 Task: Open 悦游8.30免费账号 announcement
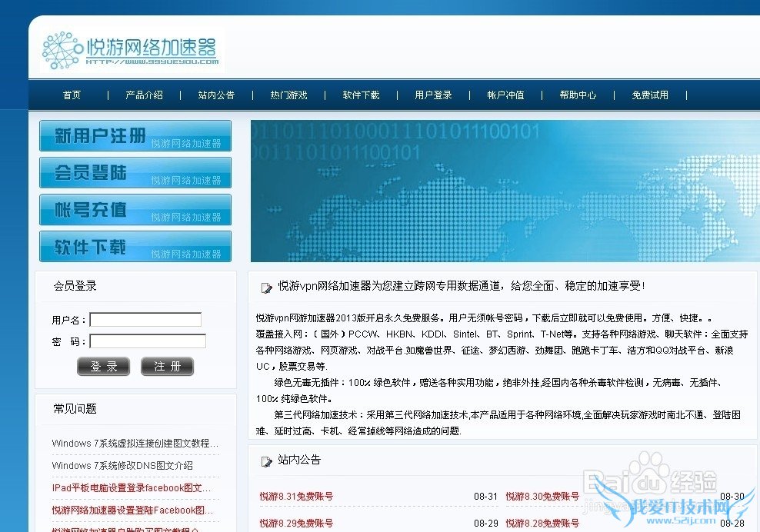coord(542,496)
